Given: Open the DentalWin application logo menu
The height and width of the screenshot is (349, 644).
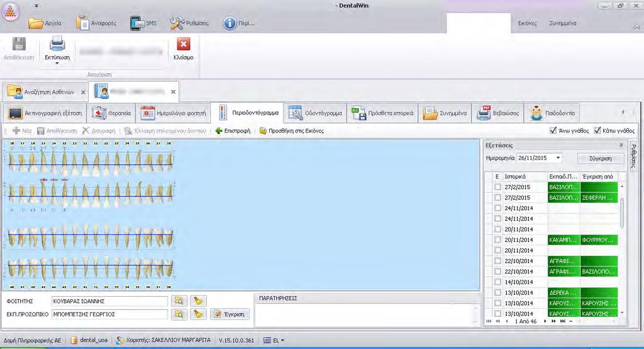Looking at the screenshot, I should (x=10, y=11).
